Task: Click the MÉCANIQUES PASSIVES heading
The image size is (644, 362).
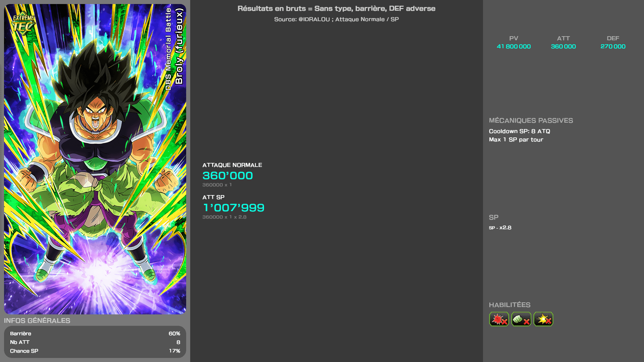Action: point(531,121)
